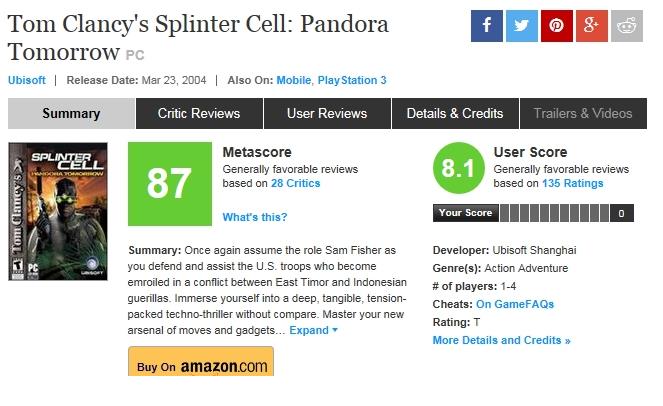The width and height of the screenshot is (663, 406).
Task: Click the green 8.1 User Score circle
Action: click(458, 168)
